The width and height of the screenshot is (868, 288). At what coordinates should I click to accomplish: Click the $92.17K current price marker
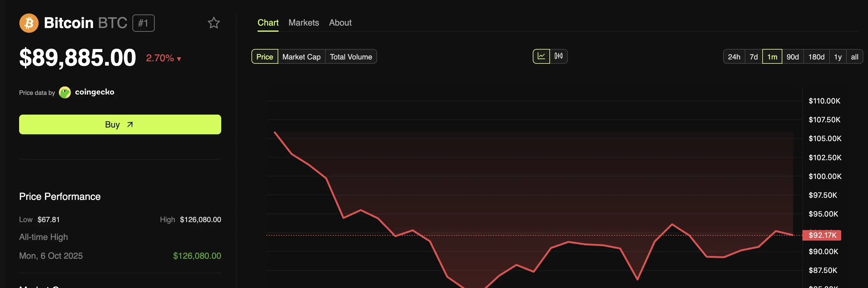pos(822,235)
